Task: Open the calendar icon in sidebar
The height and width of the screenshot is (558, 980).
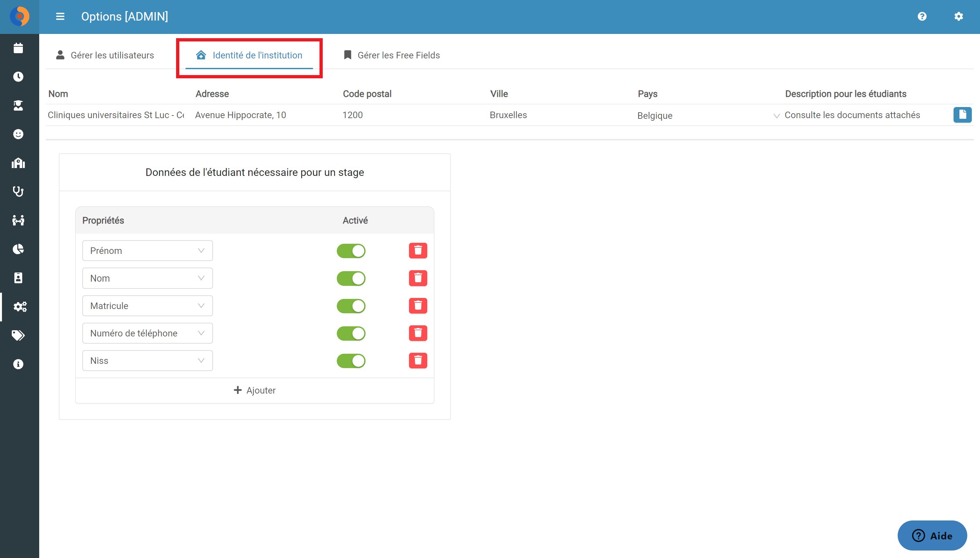Action: pos(18,48)
